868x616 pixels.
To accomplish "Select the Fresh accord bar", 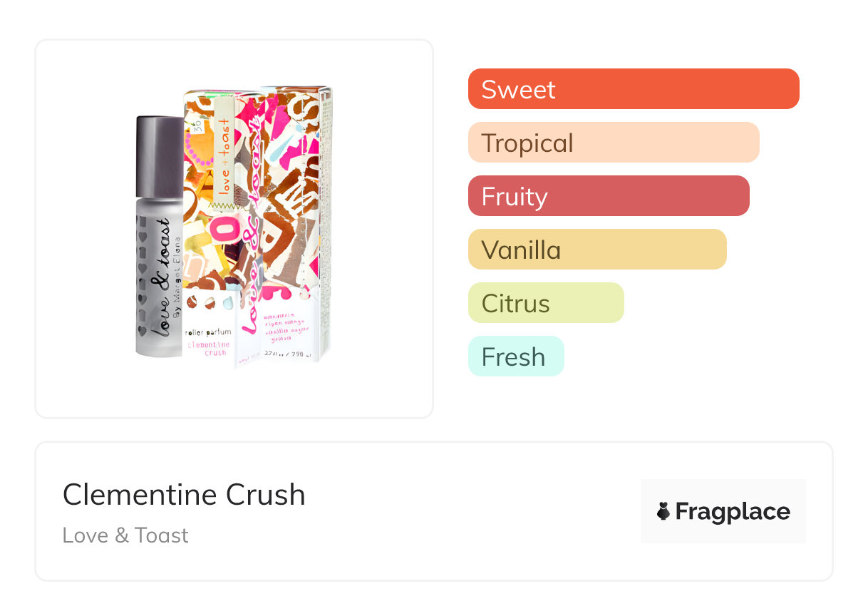I will (x=515, y=356).
